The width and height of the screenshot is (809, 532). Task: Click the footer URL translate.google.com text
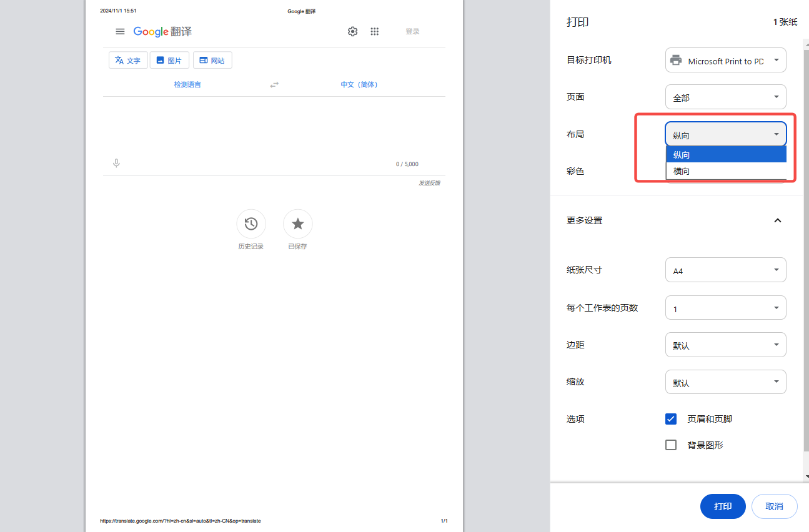(x=181, y=521)
